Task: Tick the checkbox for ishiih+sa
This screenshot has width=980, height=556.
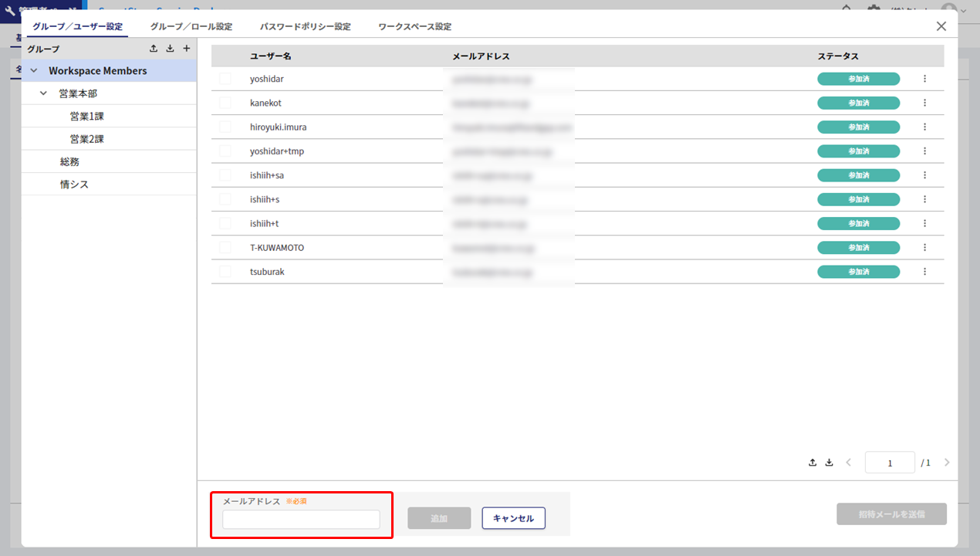Action: tap(225, 175)
